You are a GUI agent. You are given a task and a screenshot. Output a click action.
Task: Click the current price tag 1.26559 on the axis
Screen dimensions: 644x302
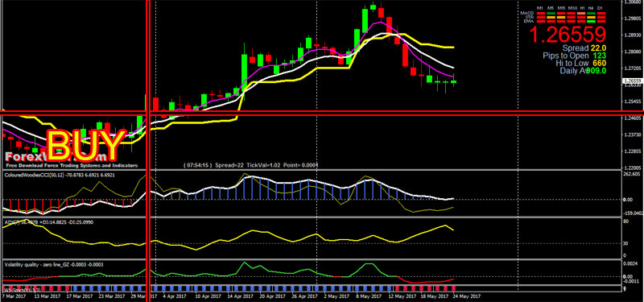(633, 81)
